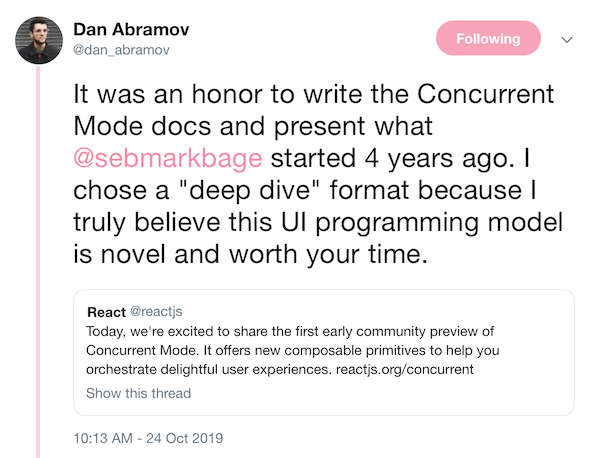Screen dimensions: 603x458
Task: Expand the tweet options chevron
Action: tap(567, 39)
